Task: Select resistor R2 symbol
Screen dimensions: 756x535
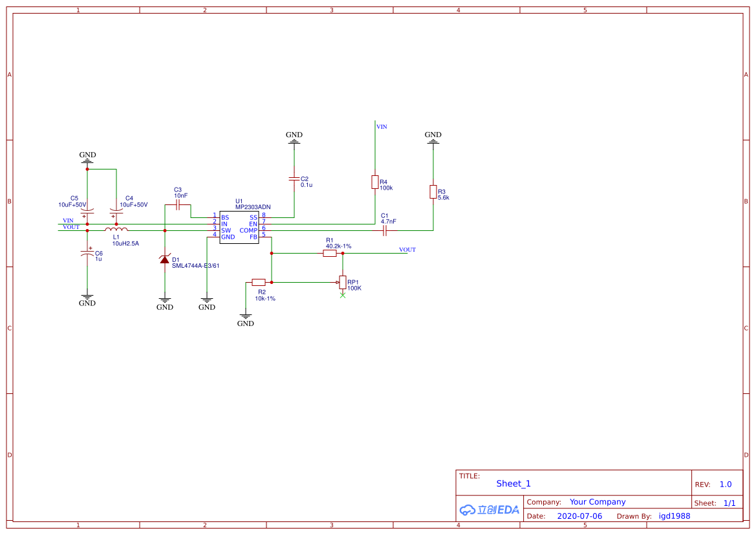Action: (x=259, y=282)
